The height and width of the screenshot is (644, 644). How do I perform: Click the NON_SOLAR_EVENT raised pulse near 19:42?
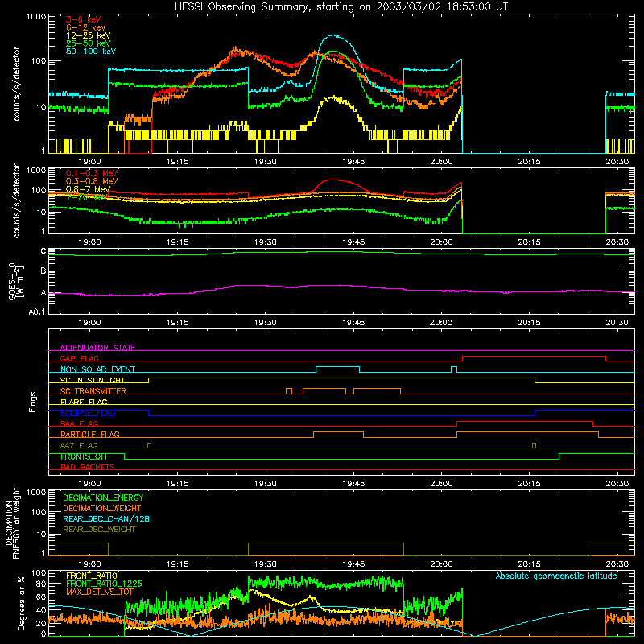[x=337, y=367]
